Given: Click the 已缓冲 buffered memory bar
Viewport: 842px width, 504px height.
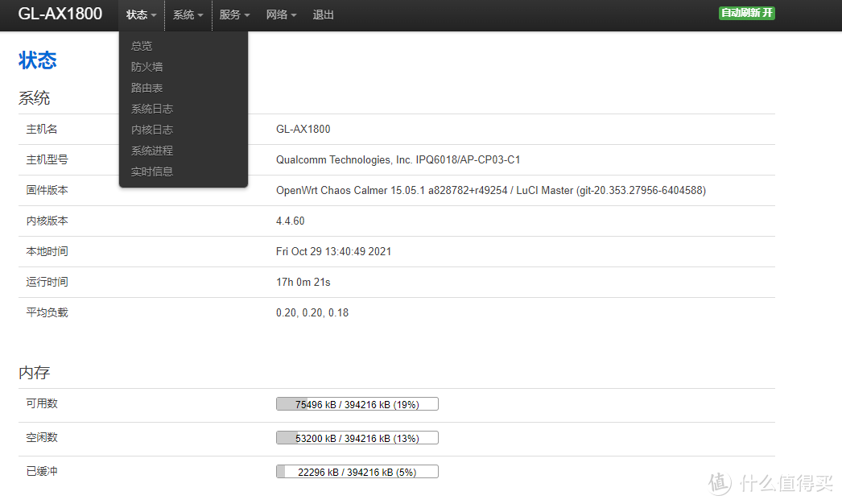Looking at the screenshot, I should click(357, 471).
